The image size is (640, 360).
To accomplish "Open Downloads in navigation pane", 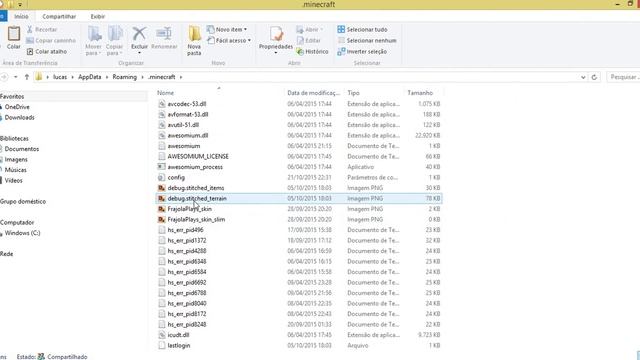I will pyautogui.click(x=20, y=117).
